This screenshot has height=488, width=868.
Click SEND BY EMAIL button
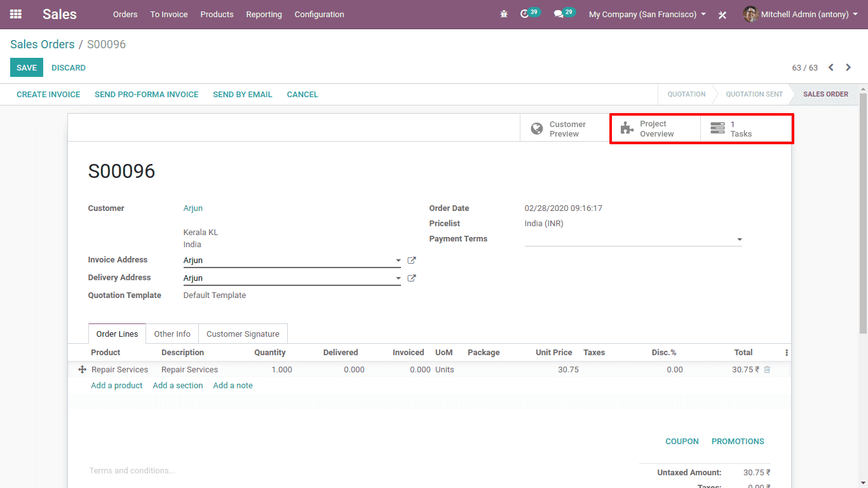[243, 94]
